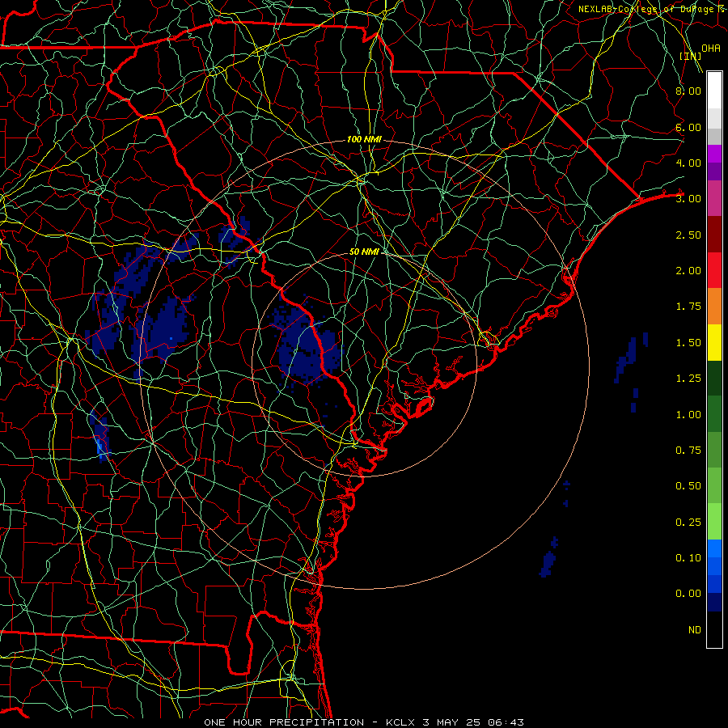Click the 2.00 legend value label

pyautogui.click(x=688, y=271)
